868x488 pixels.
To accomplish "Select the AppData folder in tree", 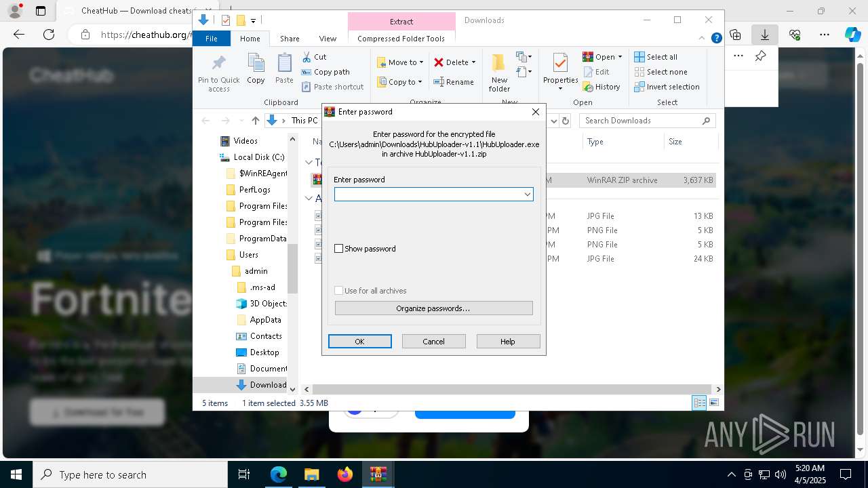I will point(265,320).
